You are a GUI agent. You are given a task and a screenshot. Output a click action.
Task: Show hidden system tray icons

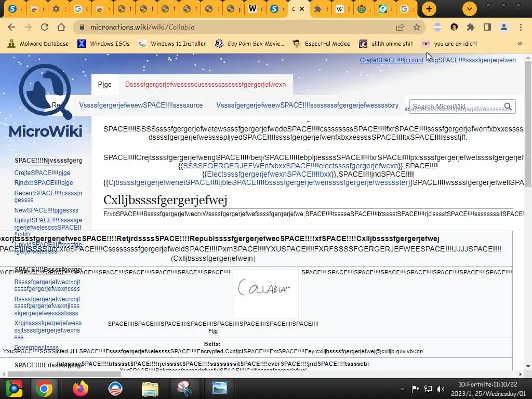point(403,389)
